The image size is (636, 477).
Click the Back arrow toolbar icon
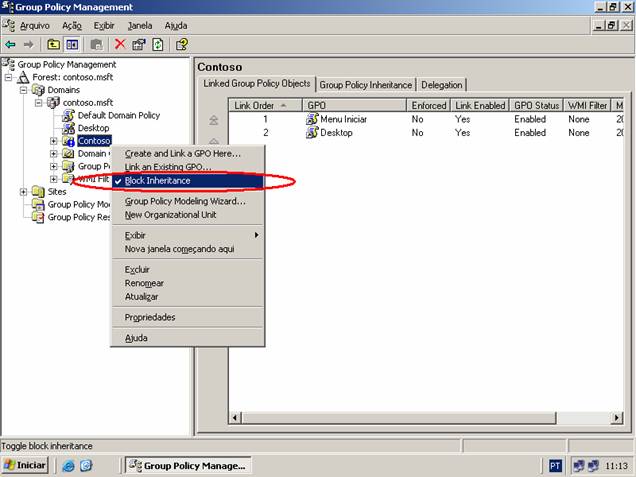(10, 44)
